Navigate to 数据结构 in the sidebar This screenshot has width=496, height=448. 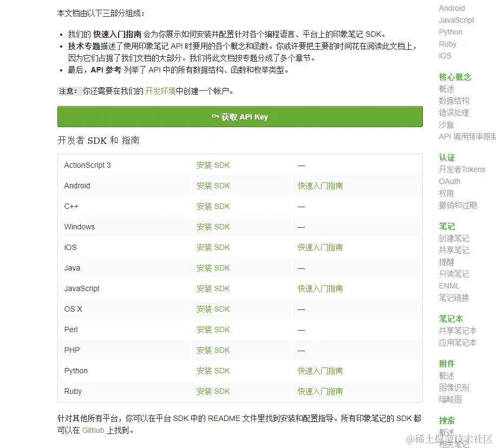coord(454,101)
